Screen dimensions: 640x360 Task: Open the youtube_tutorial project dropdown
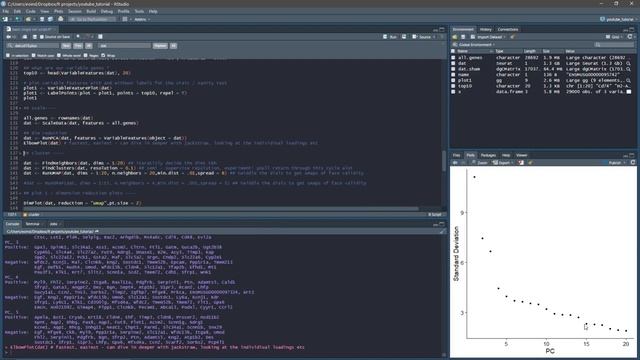tap(618, 19)
